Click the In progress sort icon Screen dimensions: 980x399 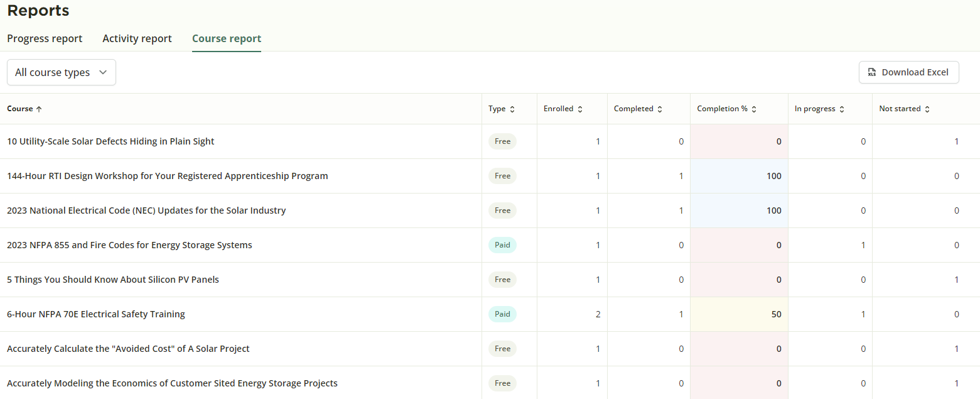(842, 109)
